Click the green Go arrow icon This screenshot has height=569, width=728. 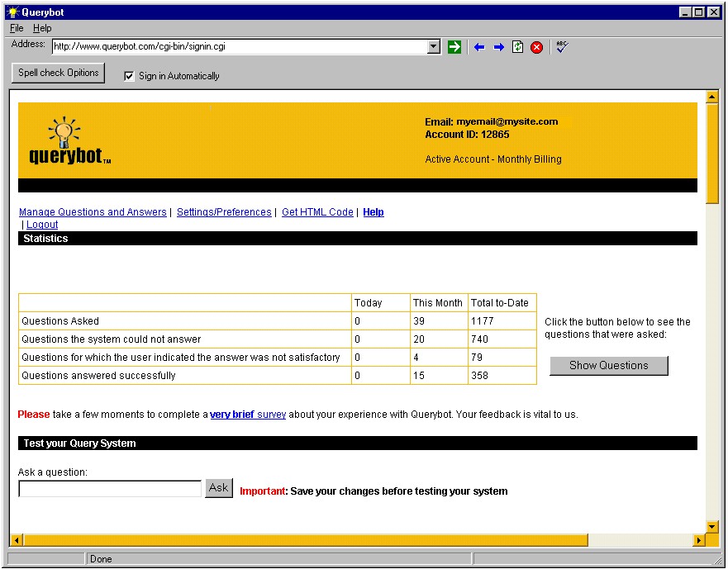pyautogui.click(x=454, y=47)
